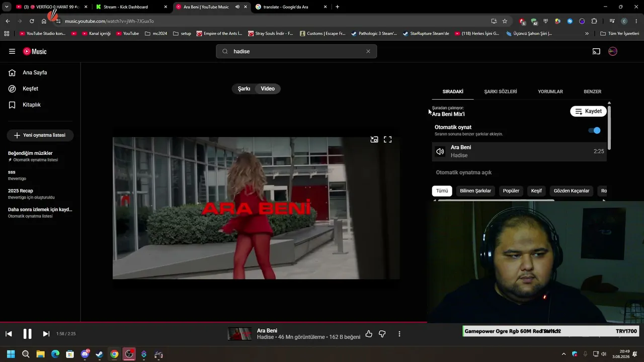The image size is (644, 362).
Task: Go back to the previous page
Action: (8, 21)
